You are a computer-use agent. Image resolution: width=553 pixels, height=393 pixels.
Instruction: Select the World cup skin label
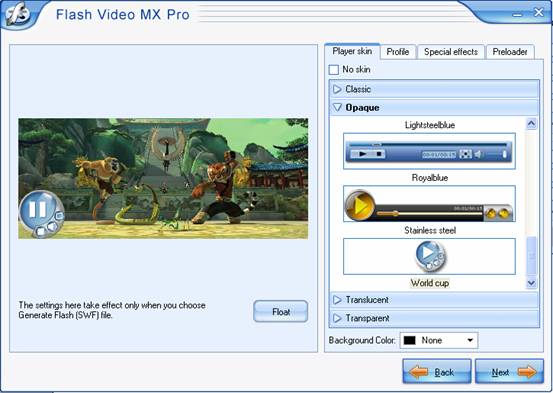pos(430,283)
